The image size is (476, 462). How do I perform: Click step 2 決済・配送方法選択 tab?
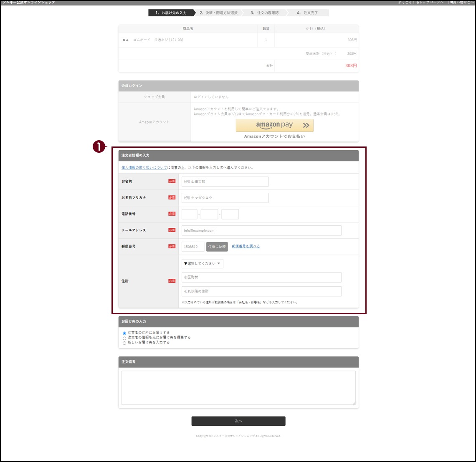coord(218,13)
